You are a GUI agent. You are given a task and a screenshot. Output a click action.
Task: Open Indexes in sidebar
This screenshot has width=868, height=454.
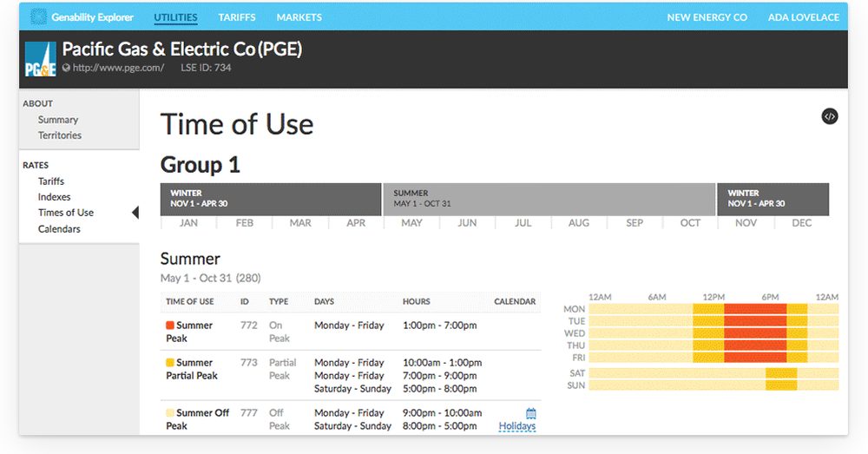tap(54, 196)
